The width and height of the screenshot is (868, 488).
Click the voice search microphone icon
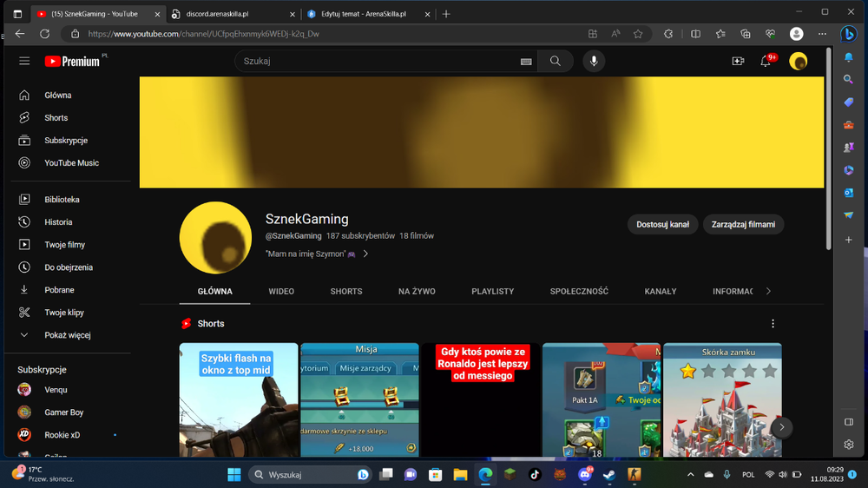594,61
